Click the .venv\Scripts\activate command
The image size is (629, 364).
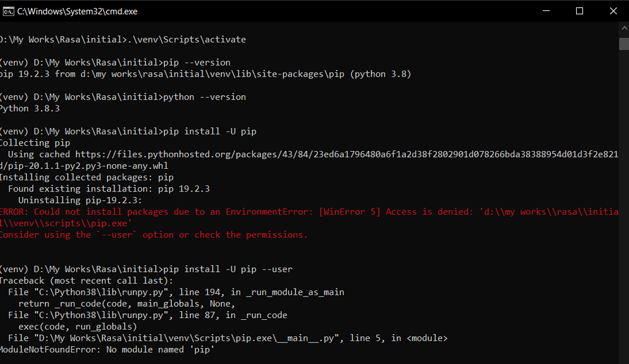[x=185, y=39]
